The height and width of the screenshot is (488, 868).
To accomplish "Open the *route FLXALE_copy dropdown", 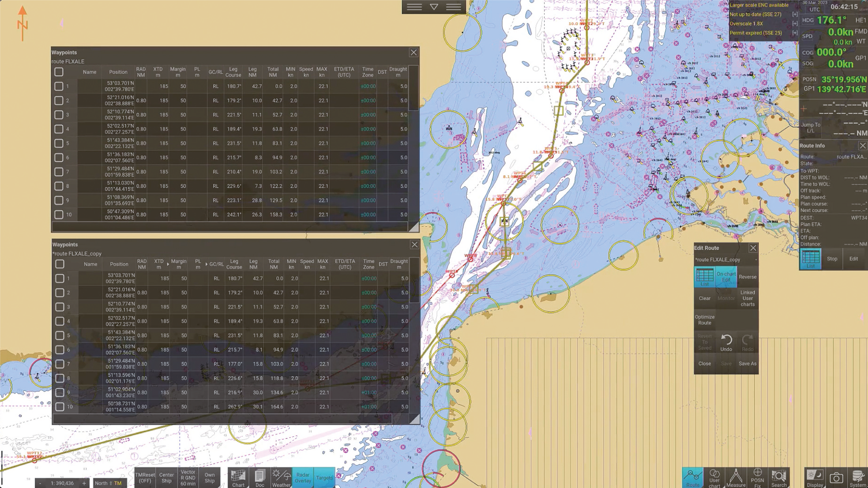I will pyautogui.click(x=726, y=260).
